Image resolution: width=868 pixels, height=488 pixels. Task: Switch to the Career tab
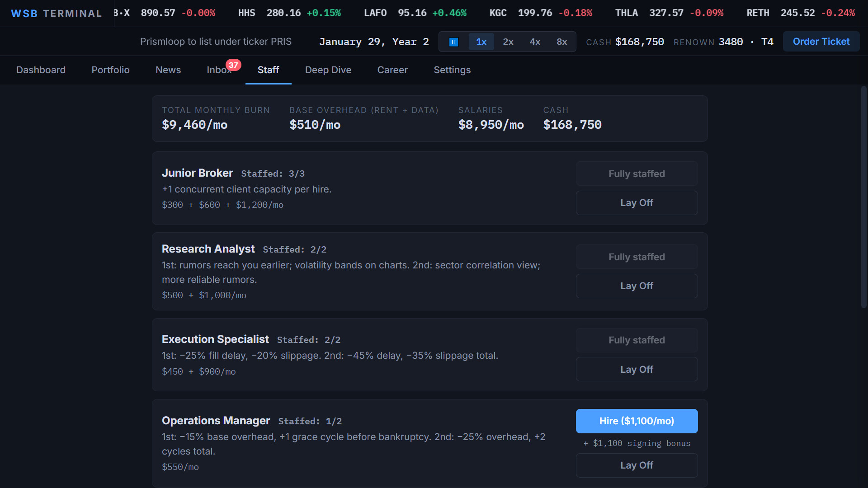tap(392, 70)
